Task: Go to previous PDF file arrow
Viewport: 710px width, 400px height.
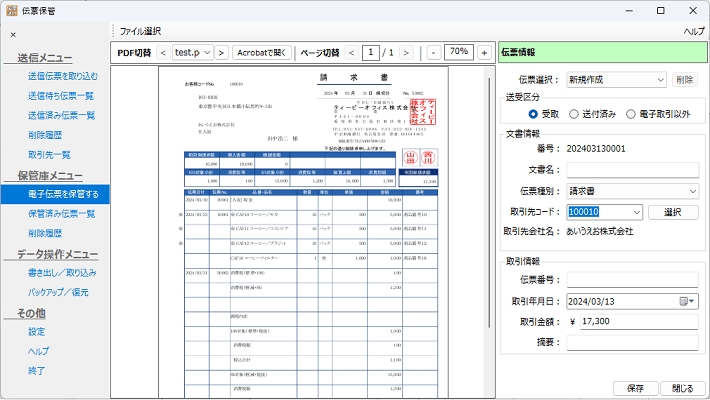Action: point(163,52)
